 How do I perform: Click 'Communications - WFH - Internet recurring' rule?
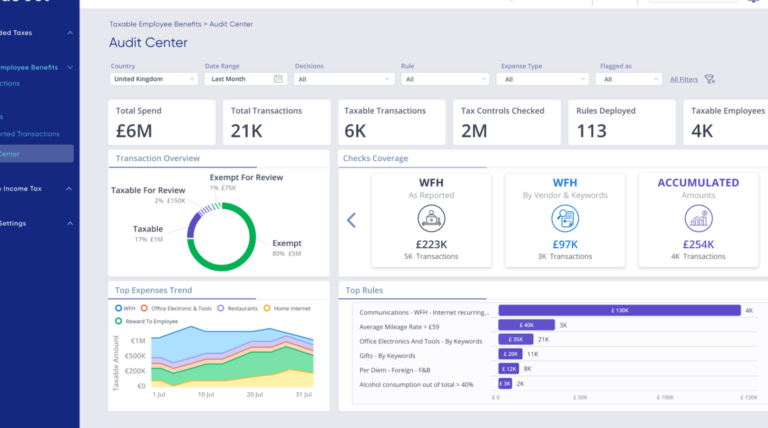[x=424, y=312]
